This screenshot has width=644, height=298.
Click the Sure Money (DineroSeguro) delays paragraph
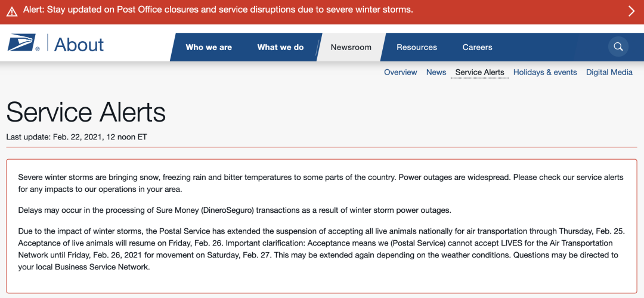[x=234, y=210]
